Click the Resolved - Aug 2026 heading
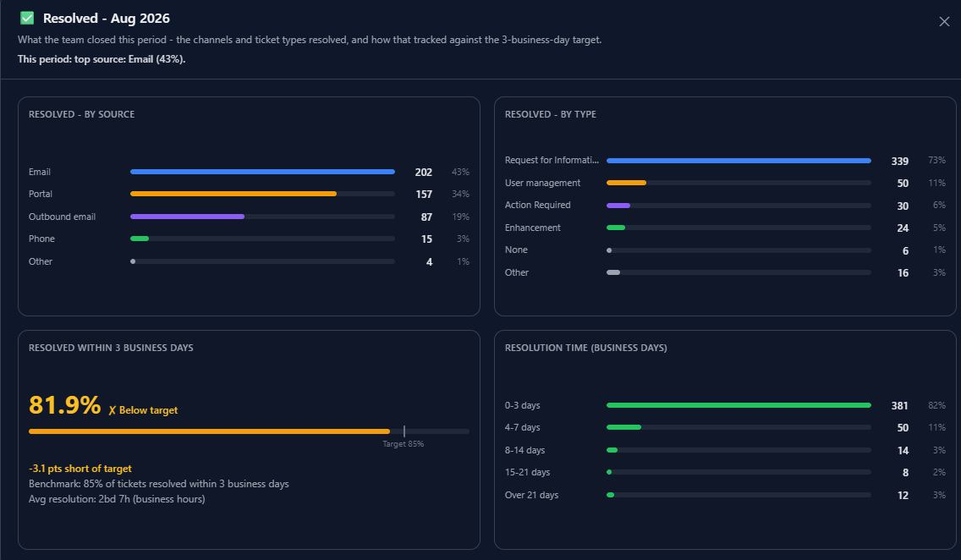Image resolution: width=961 pixels, height=560 pixels. coord(106,19)
